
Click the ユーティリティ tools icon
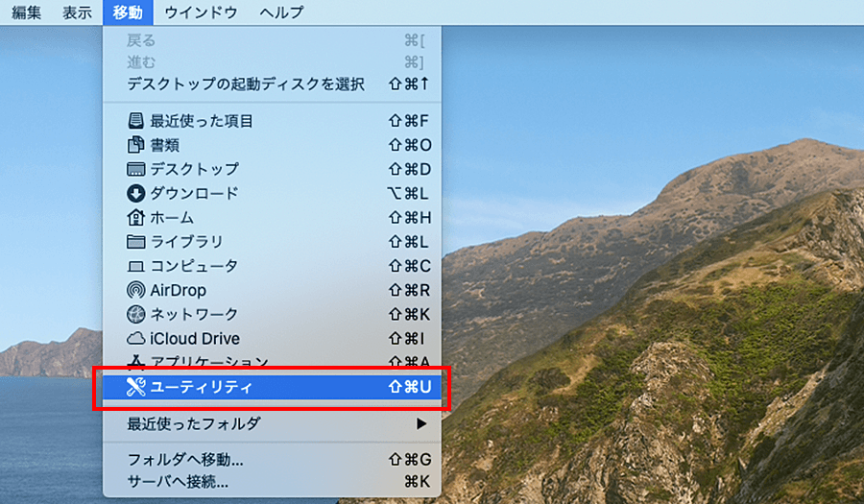click(x=135, y=387)
